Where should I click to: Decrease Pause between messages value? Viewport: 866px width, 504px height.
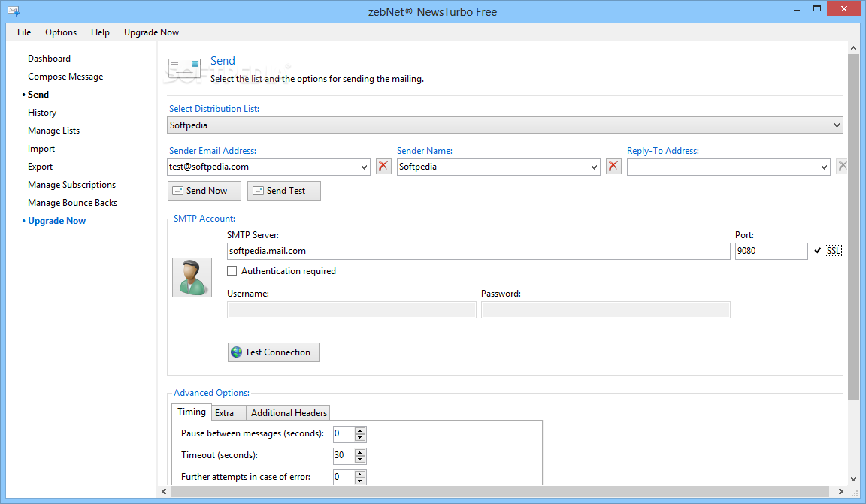[x=359, y=437]
